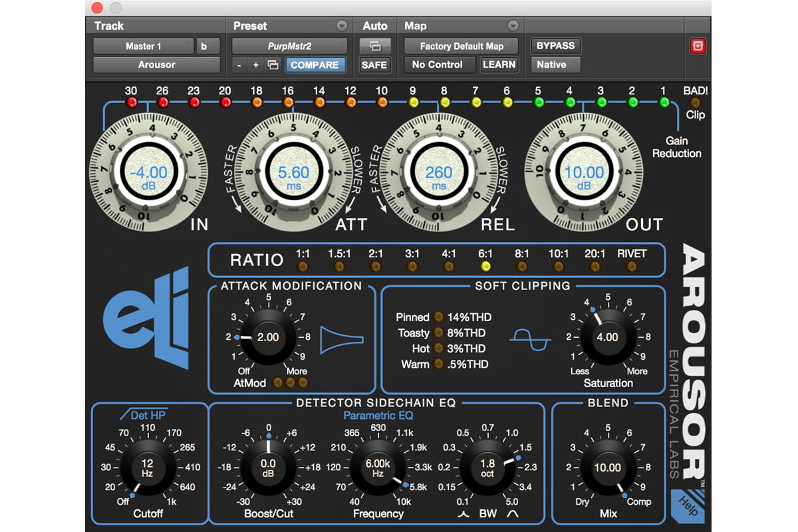Select the 1:1 ratio LED
Screen dimensions: 798x532
303,267
